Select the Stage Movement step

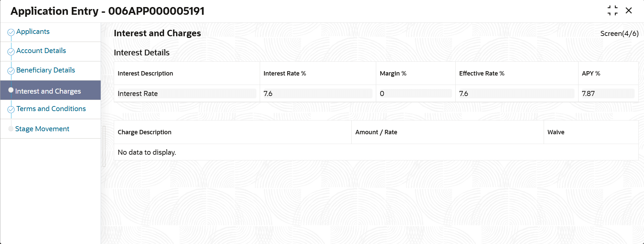(42, 129)
